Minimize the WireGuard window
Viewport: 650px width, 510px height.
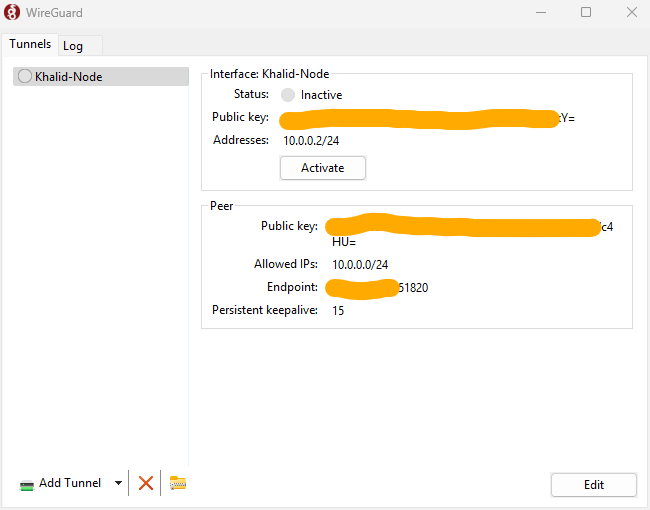click(x=541, y=12)
